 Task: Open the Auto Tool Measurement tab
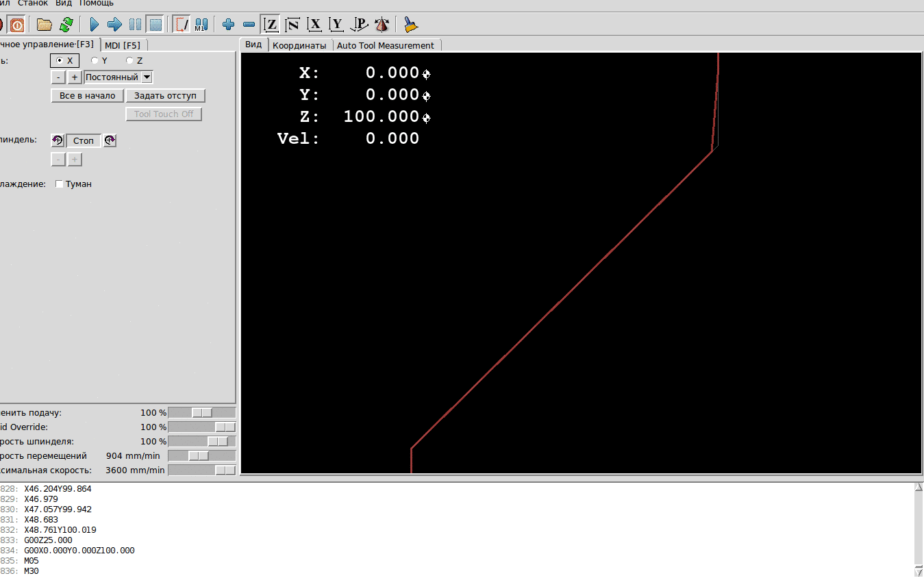pyautogui.click(x=386, y=45)
